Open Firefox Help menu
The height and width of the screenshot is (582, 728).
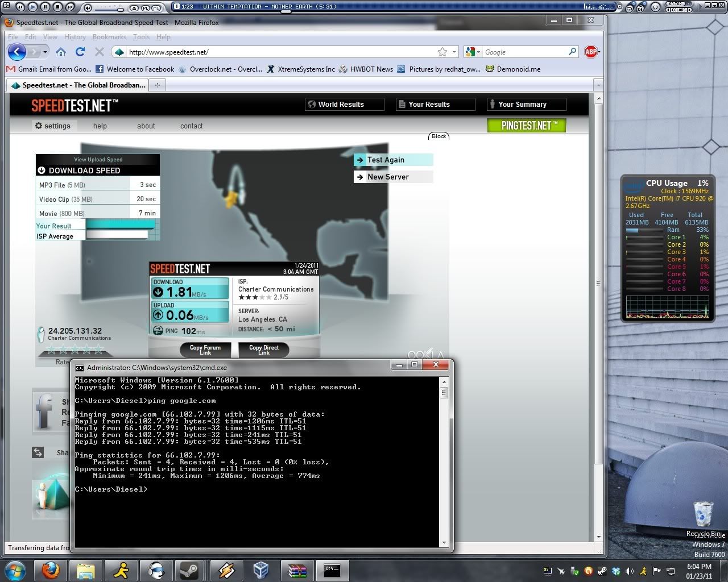click(x=163, y=37)
